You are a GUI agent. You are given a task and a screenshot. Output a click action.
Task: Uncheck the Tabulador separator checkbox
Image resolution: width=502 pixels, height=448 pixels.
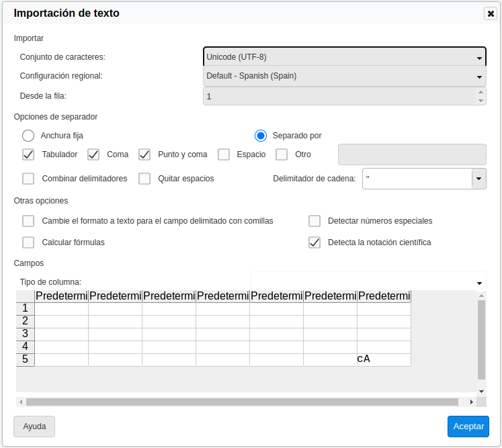pyautogui.click(x=28, y=154)
